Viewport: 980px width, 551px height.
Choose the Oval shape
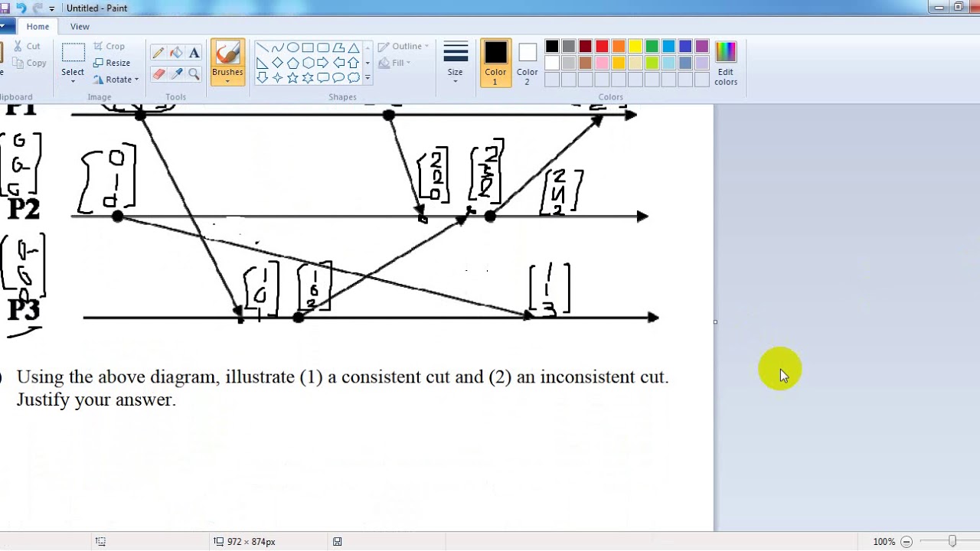tap(292, 47)
